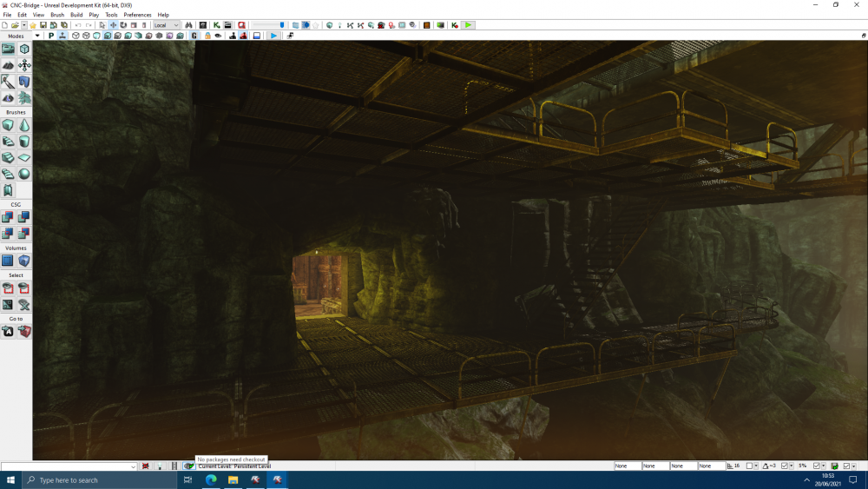
Task: Switch to Geometry mode cube icon
Action: [23, 49]
